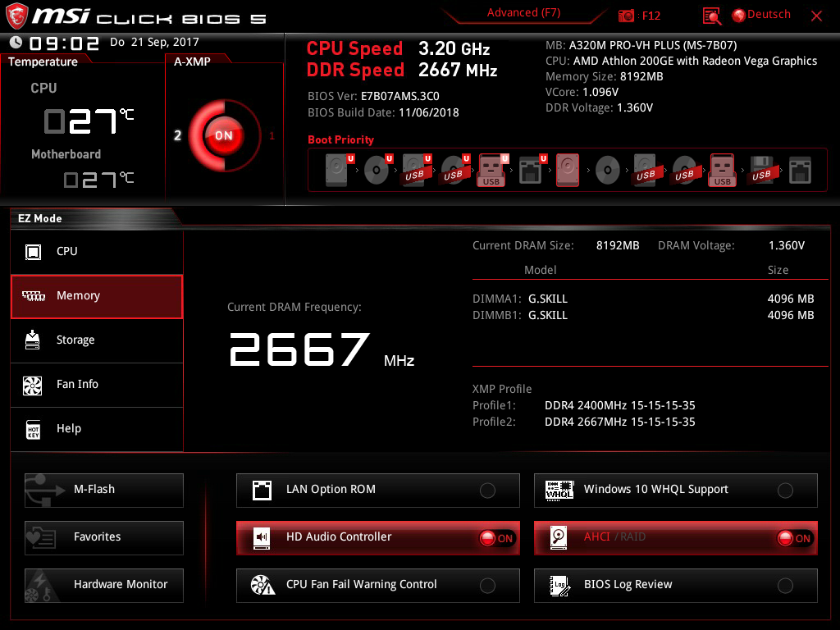Open the Fan Info section
Image resolution: width=840 pixels, height=630 pixels.
click(x=97, y=386)
